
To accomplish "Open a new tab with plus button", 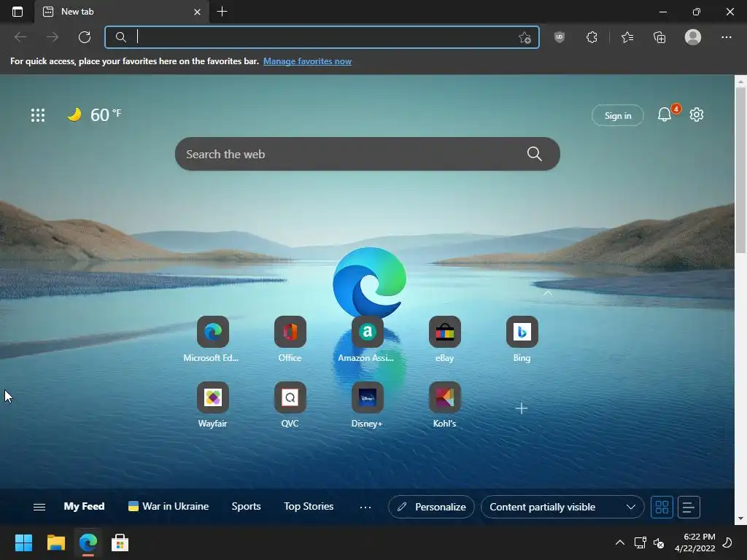I will click(x=222, y=12).
